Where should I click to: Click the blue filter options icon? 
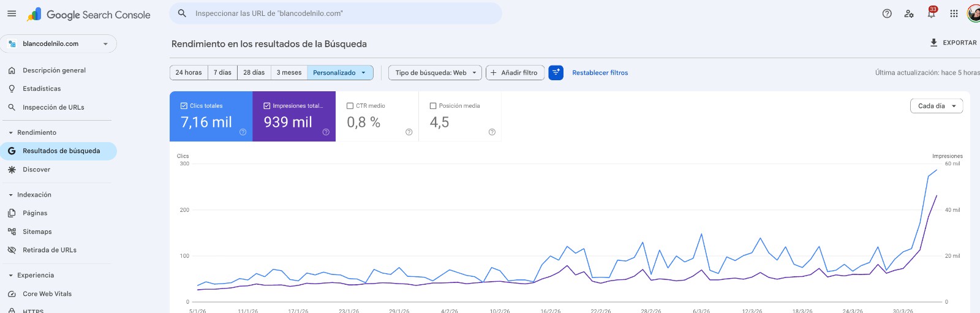point(556,72)
